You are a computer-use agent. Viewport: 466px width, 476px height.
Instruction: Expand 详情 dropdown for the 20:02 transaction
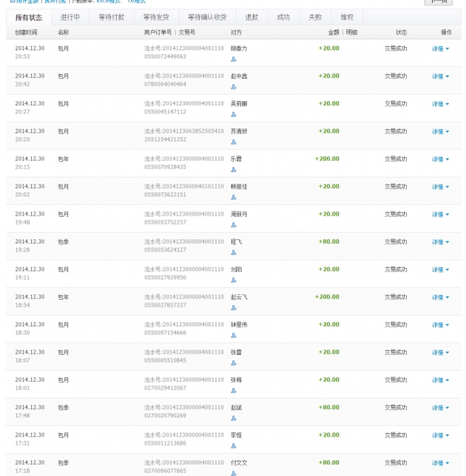440,187
